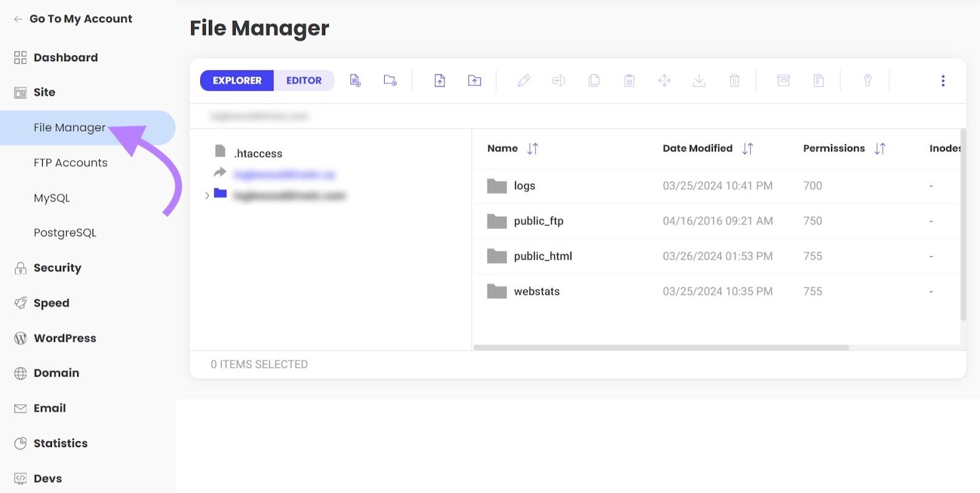This screenshot has width=980, height=493.
Task: Click the Folder Upload icon
Action: 475,80
